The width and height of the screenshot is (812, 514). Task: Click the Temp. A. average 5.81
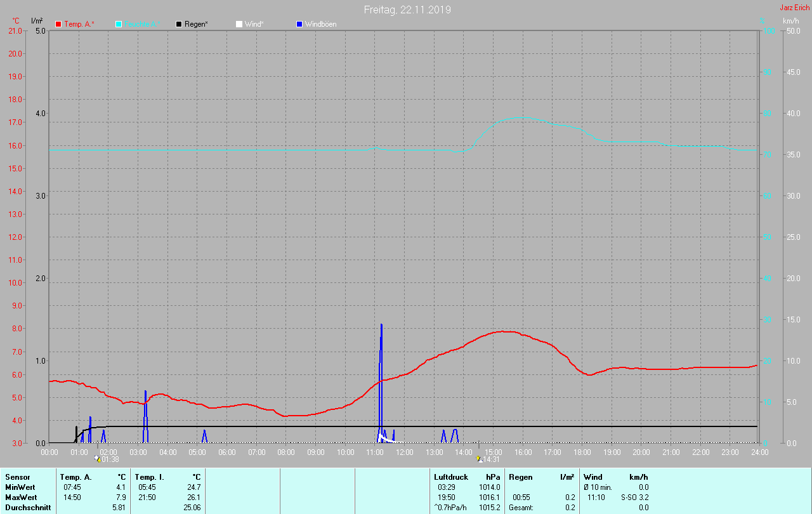coord(119,508)
